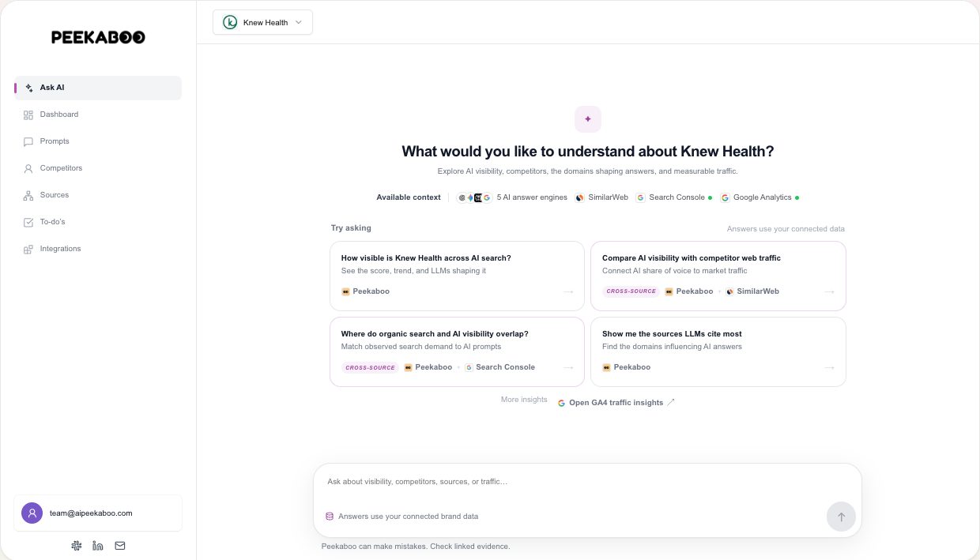
Task: Open the Dashboard page
Action: 98,115
